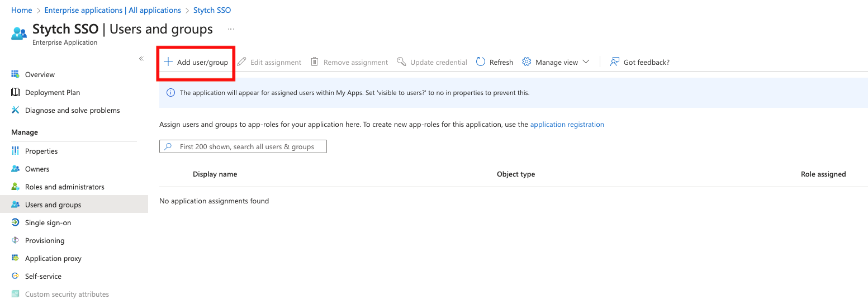Screen dimensions: 868x304
Task: Expand the Manage view dropdown arrow
Action: (586, 62)
